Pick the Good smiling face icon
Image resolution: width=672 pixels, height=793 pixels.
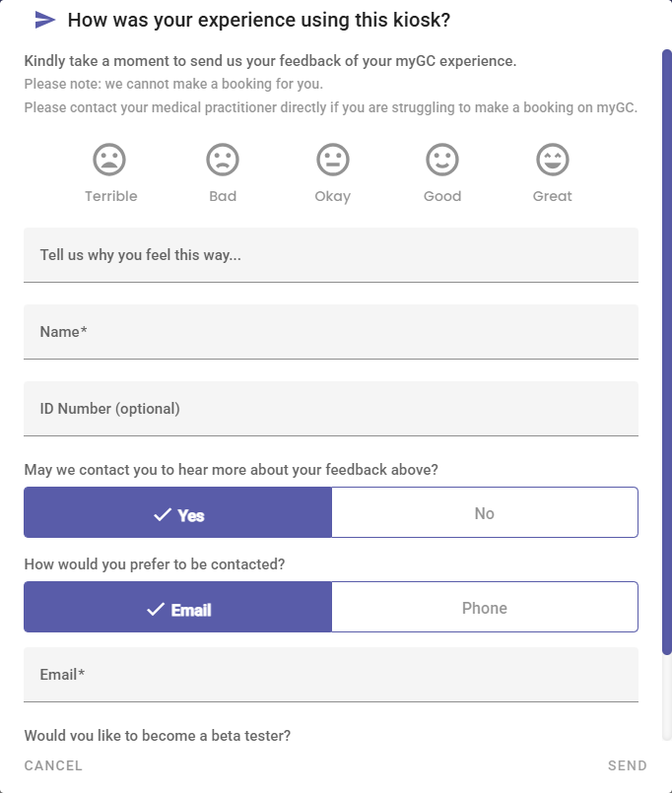(442, 160)
